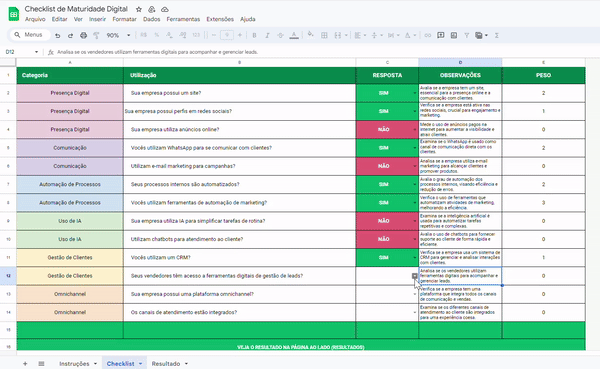Open SIM dropdown for site question
Viewport: 600px width, 369px height.
point(414,93)
